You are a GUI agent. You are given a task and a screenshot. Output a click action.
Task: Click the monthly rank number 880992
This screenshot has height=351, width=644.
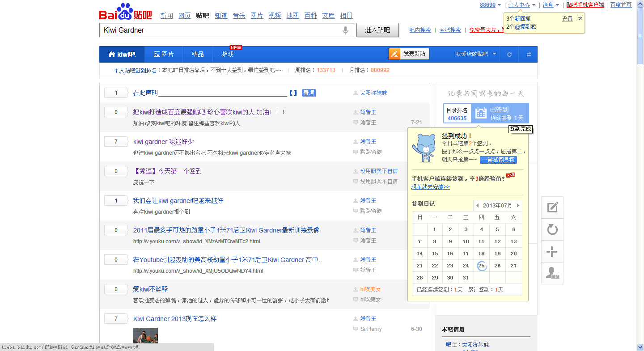pos(380,70)
